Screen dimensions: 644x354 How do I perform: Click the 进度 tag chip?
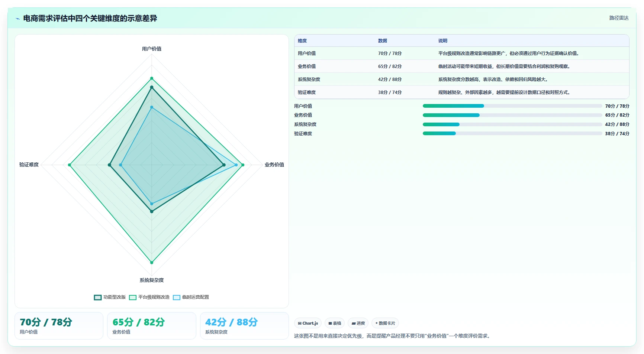click(x=358, y=323)
